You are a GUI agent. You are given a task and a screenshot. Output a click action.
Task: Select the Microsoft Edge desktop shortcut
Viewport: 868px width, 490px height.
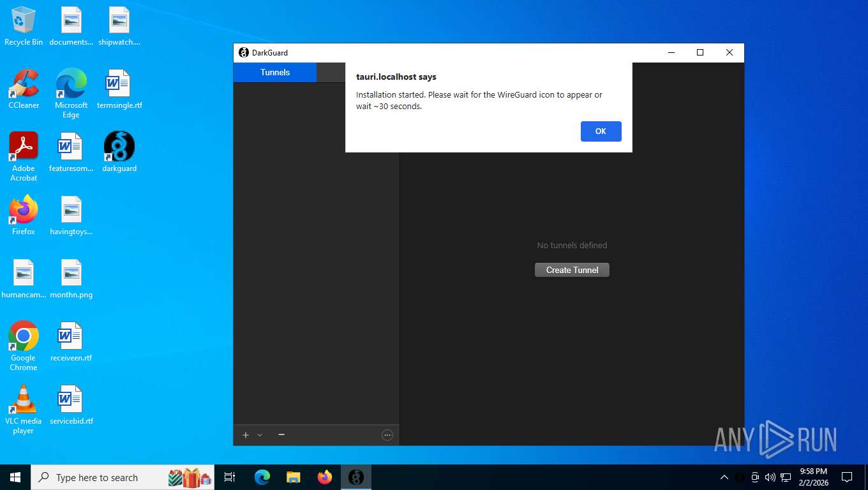pyautogui.click(x=71, y=93)
